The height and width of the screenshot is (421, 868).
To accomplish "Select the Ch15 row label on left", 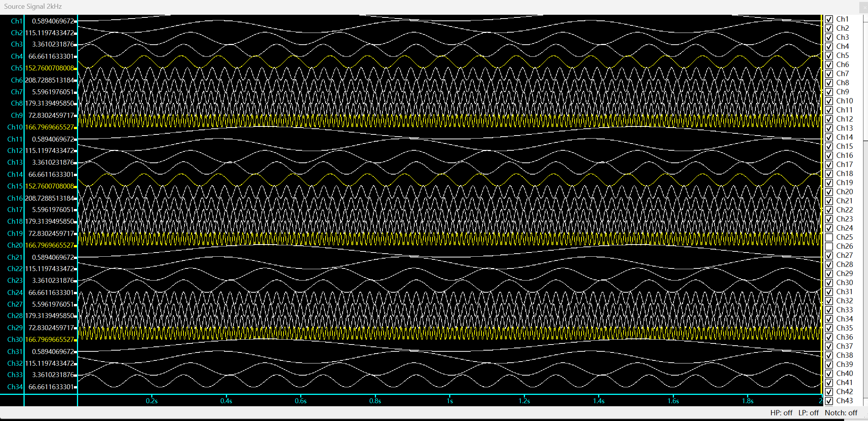I will click(15, 186).
